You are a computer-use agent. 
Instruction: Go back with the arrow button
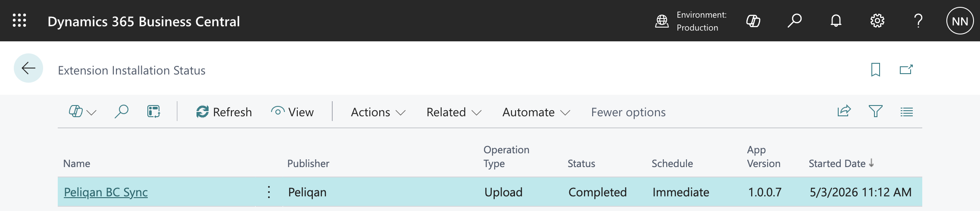[28, 68]
